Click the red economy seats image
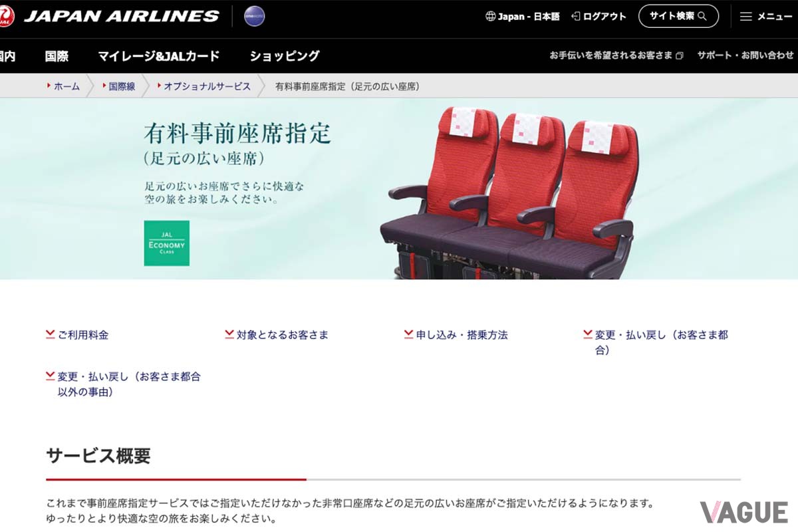The image size is (798, 532). [x=509, y=192]
